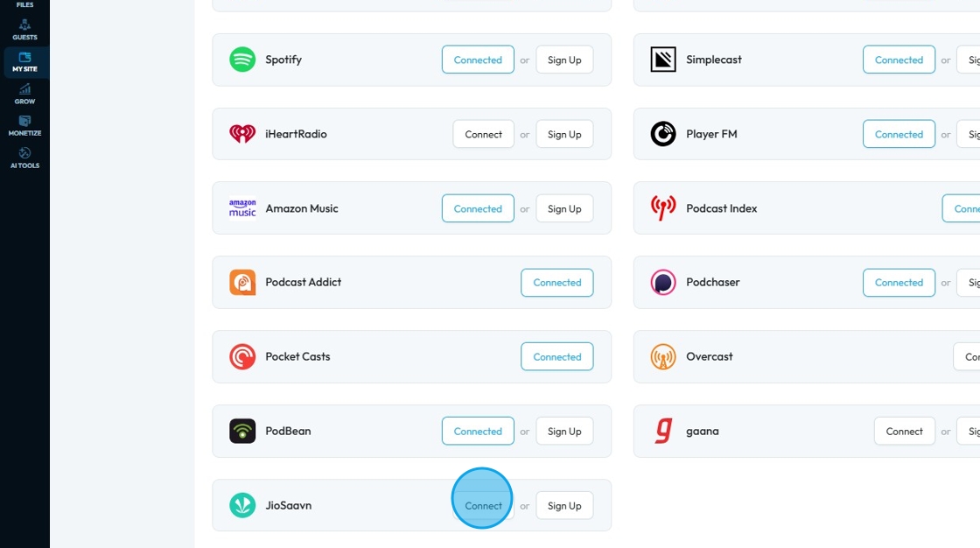Screen dimensions: 980x548
Task: Click the PodBean logo icon
Action: (242, 431)
